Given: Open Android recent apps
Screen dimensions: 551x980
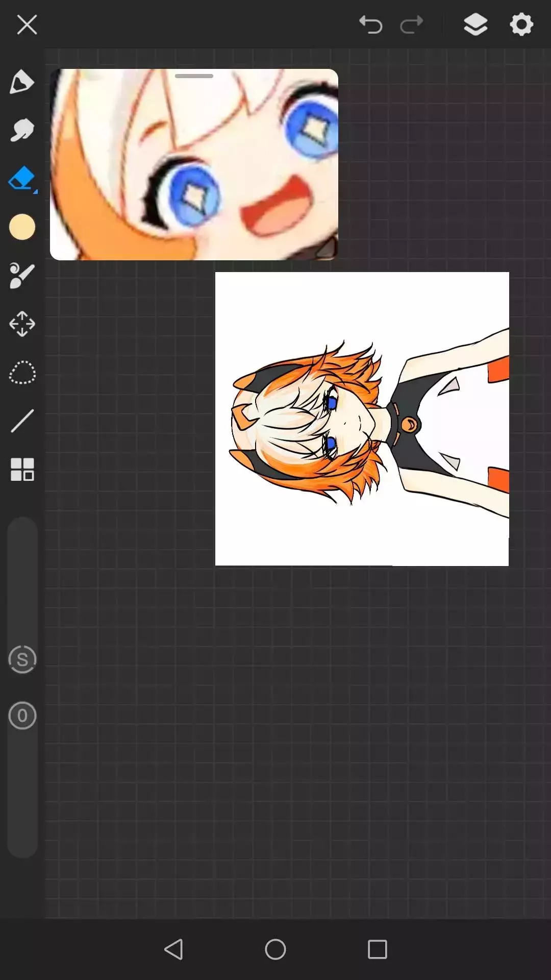Looking at the screenshot, I should click(x=378, y=949).
